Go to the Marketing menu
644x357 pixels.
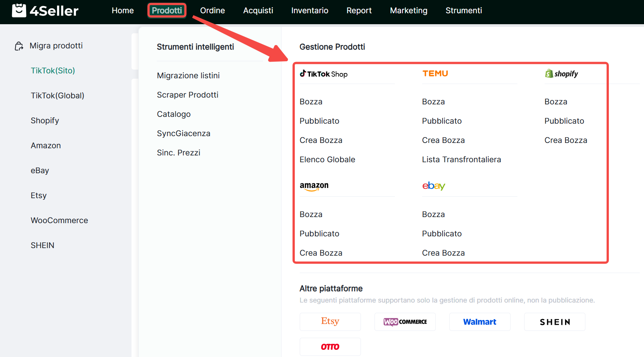click(409, 11)
